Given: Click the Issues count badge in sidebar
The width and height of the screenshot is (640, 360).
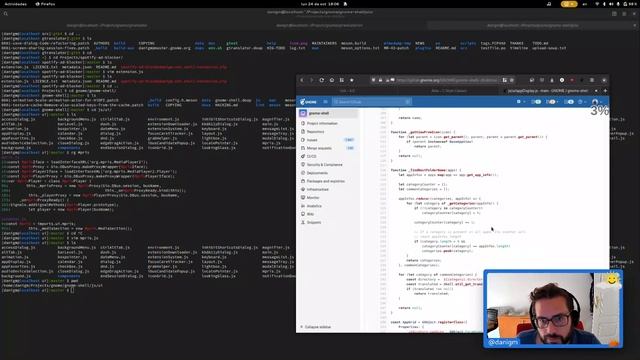Looking at the screenshot, I should [349, 140].
